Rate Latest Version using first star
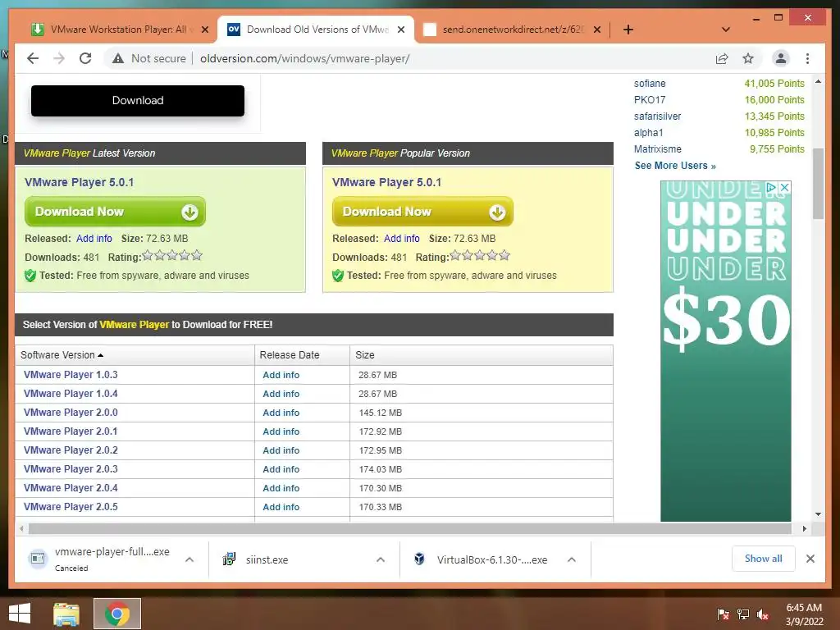Image resolution: width=840 pixels, height=630 pixels. 148,256
